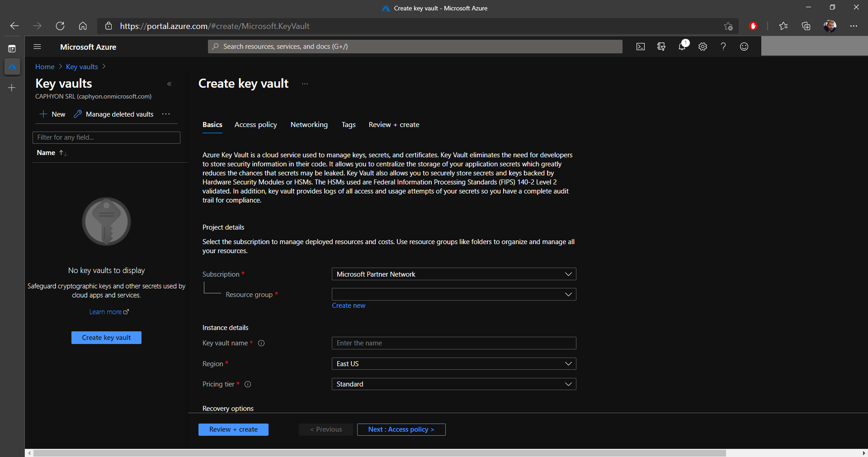The height and width of the screenshot is (457, 868).
Task: Focus the Azure search resources bar
Action: [x=415, y=47]
